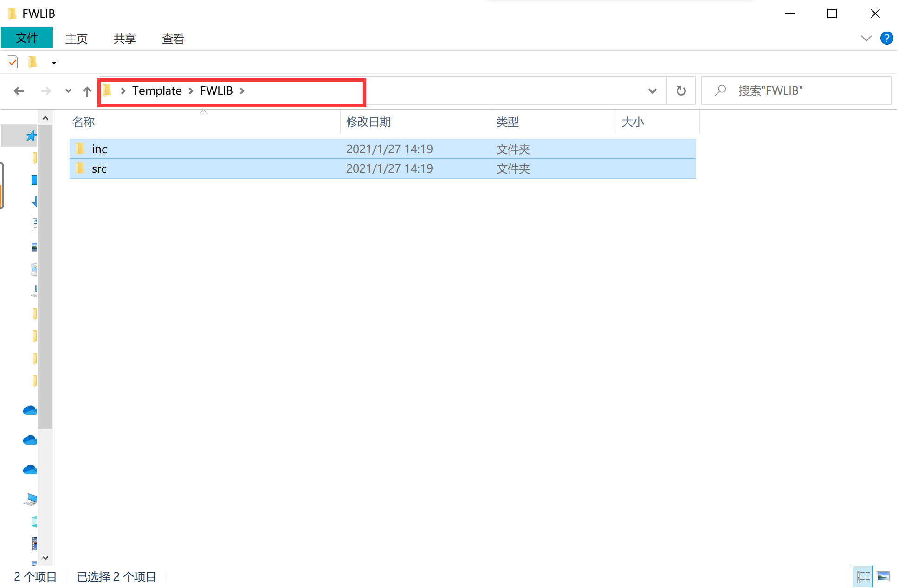This screenshot has width=898, height=588.
Task: Click the Properties checkmark icon in quick toolbar
Action: [13, 62]
